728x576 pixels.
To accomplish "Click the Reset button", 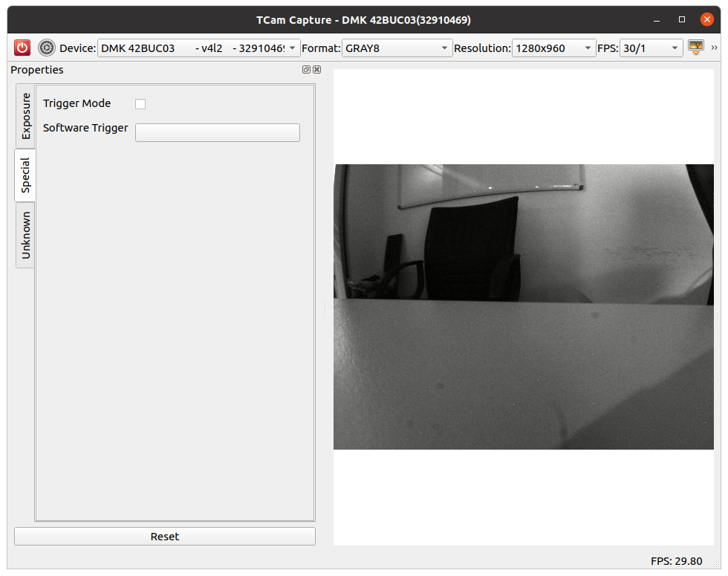I will [164, 536].
